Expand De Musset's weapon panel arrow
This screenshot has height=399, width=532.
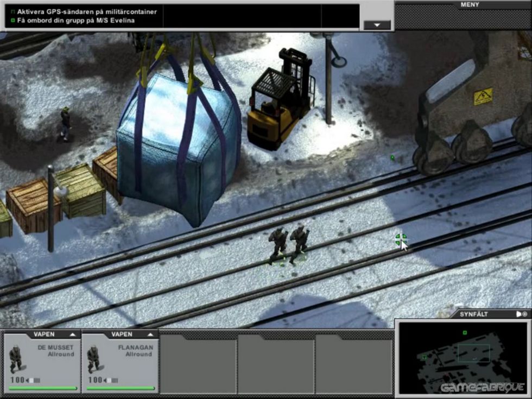(x=73, y=334)
